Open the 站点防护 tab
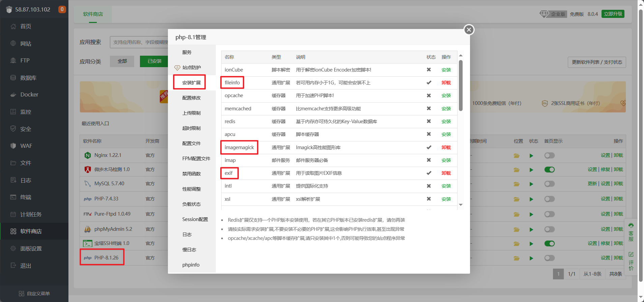The height and width of the screenshot is (302, 644). (x=192, y=67)
